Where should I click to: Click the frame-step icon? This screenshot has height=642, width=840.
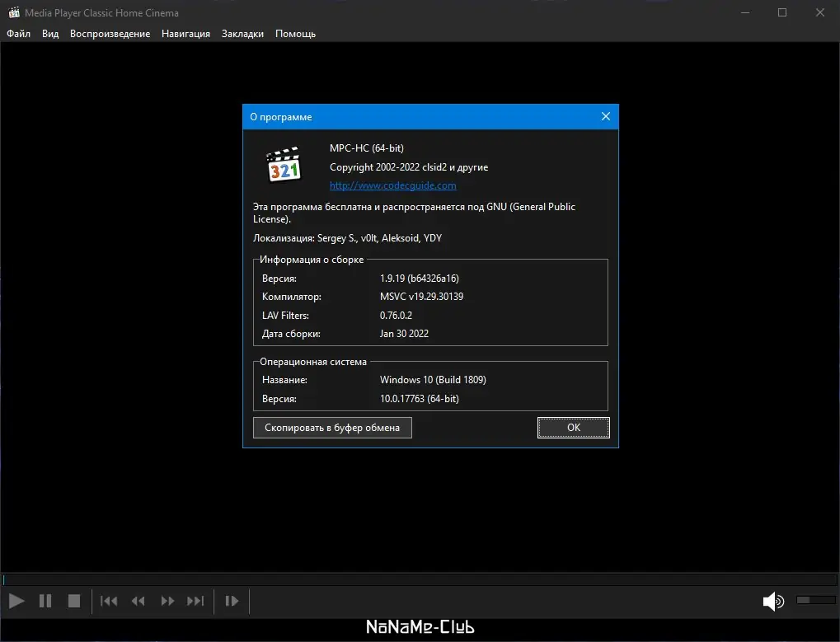232,602
